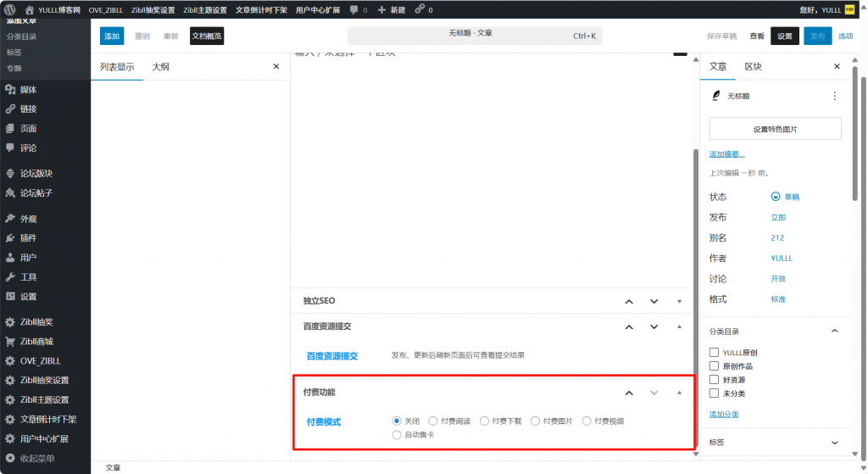Viewport: 868px width, 474px height.
Task: Close the right settings sidebar
Action: click(x=837, y=66)
